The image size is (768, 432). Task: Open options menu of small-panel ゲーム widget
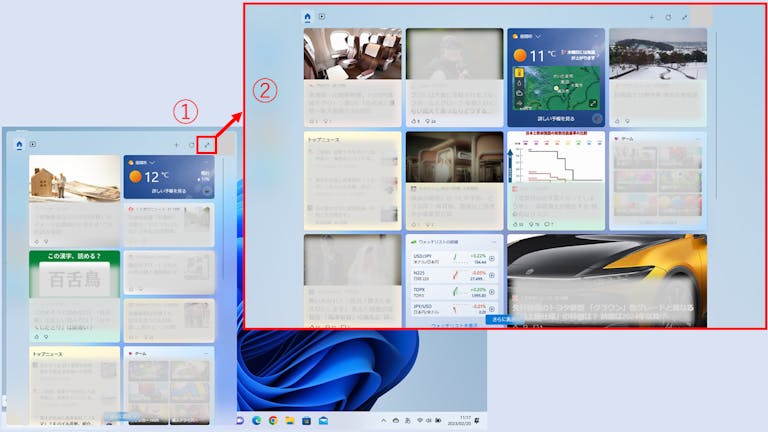[206, 353]
